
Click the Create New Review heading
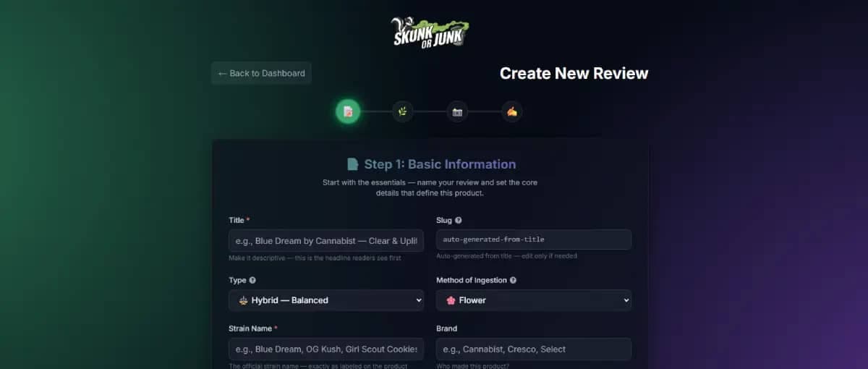574,73
